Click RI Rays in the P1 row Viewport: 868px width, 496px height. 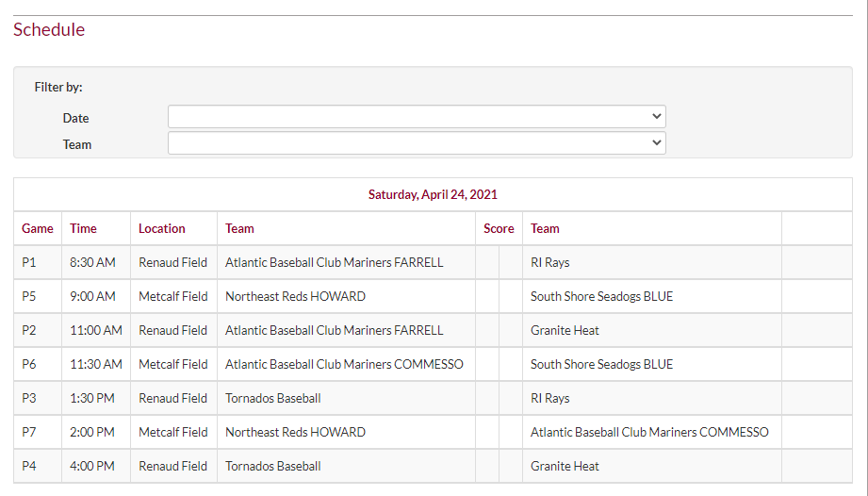(x=550, y=263)
